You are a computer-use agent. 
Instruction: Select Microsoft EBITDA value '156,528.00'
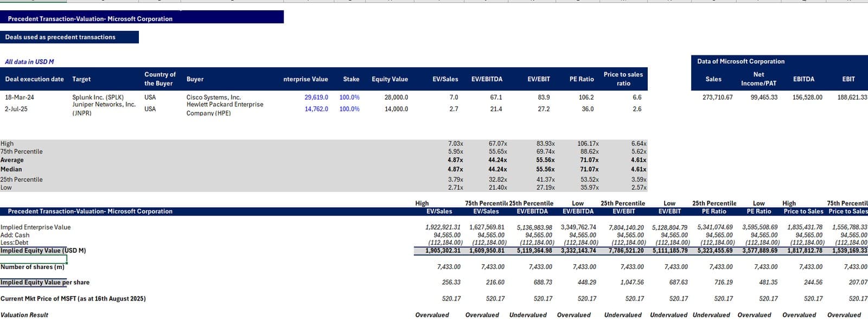pos(807,98)
